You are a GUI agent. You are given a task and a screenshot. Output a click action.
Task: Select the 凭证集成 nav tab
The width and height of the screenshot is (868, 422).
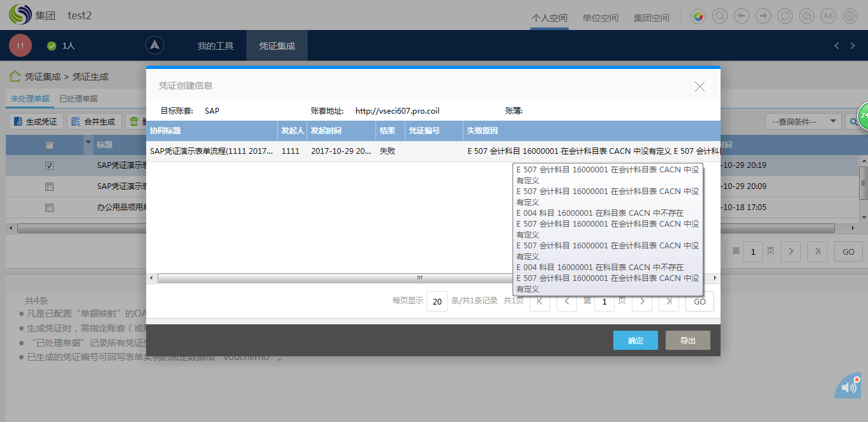tap(277, 46)
